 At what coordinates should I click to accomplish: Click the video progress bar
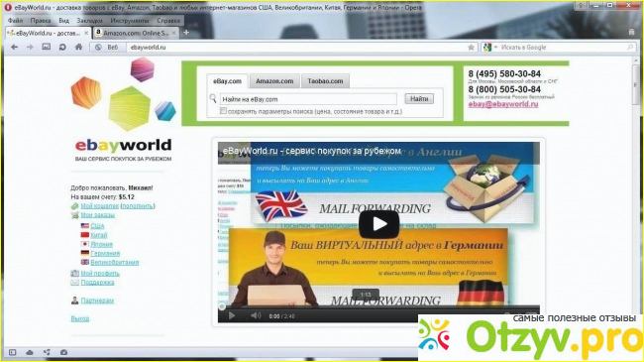[378, 306]
